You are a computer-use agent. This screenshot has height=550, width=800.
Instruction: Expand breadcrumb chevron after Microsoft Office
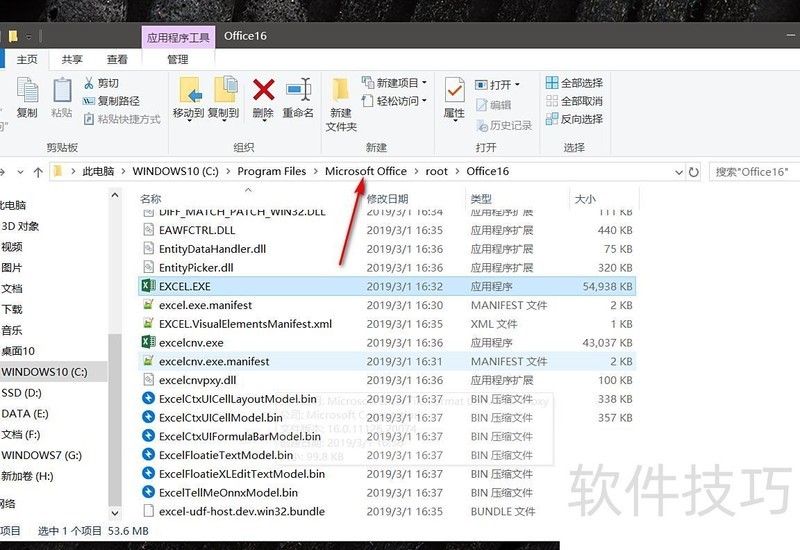coord(416,171)
